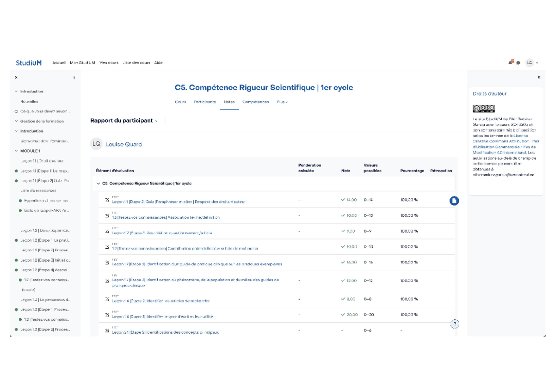Close the right Droits d'auteur block drawer
This screenshot has height=392, width=555.
coord(539,78)
